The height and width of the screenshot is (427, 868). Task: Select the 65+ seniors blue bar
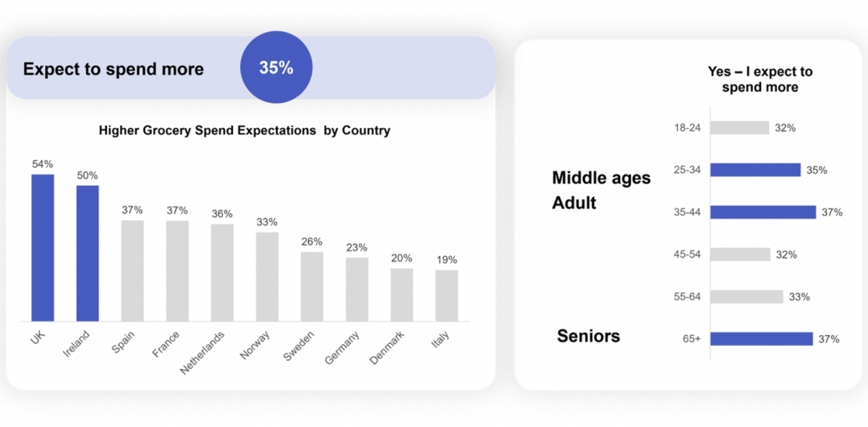click(x=761, y=339)
